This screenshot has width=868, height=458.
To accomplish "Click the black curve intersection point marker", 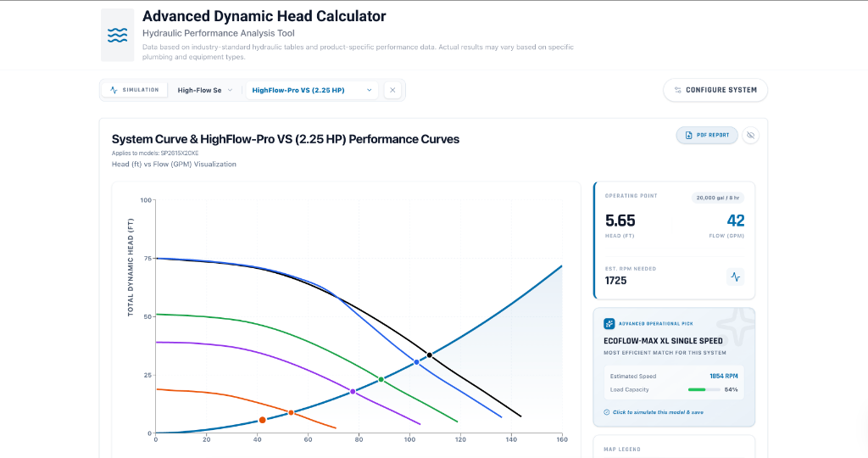I will [x=430, y=355].
